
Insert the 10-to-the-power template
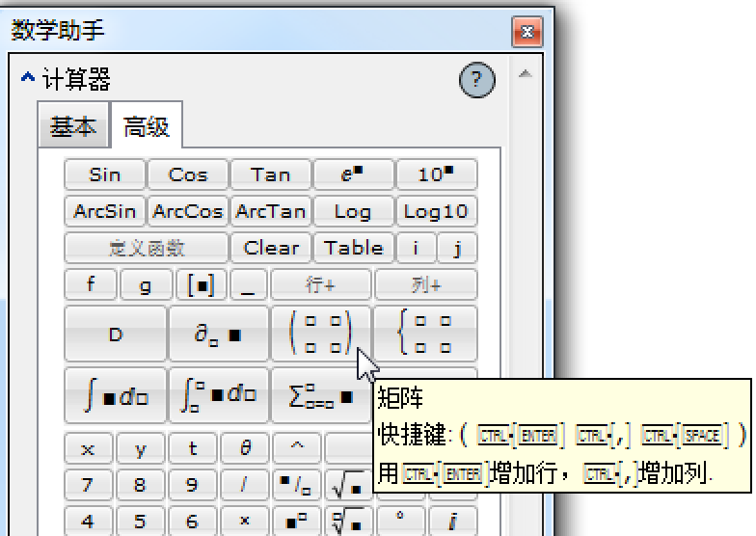point(436,174)
